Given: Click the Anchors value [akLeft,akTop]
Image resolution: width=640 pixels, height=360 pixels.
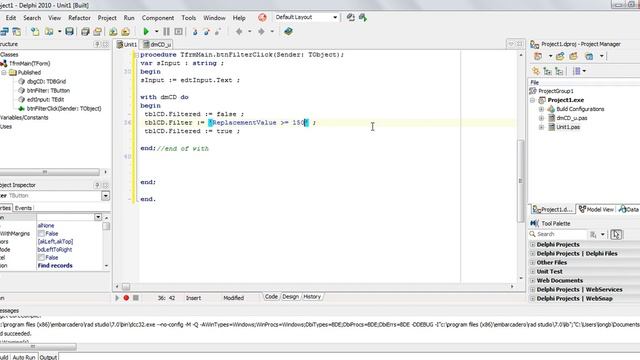Looking at the screenshot, I should click(55, 242).
